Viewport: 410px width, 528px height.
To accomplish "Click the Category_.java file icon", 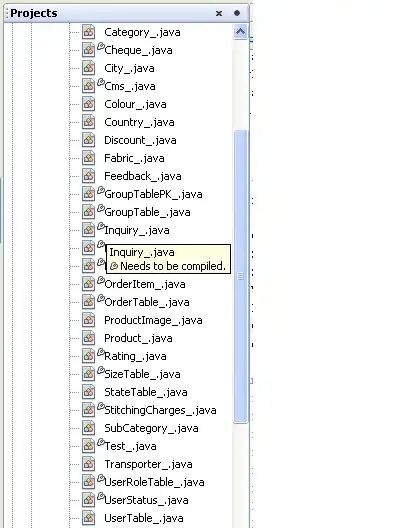I will (x=89, y=32).
